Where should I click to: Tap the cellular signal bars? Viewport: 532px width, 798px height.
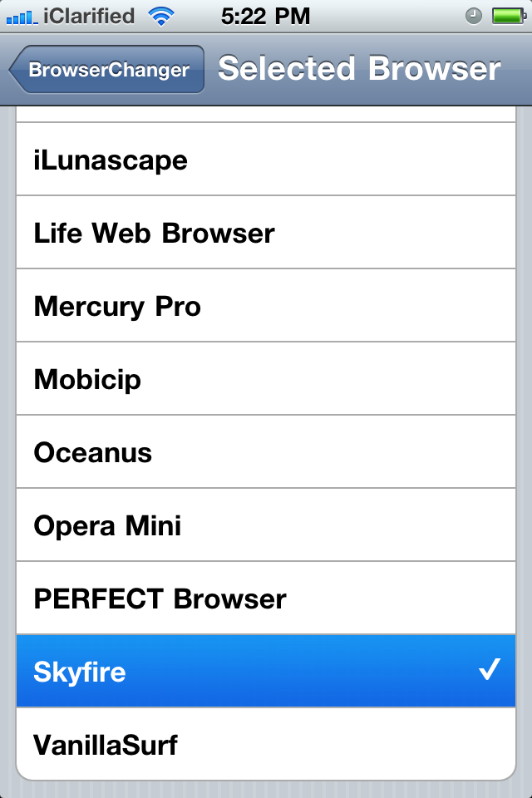click(x=21, y=16)
